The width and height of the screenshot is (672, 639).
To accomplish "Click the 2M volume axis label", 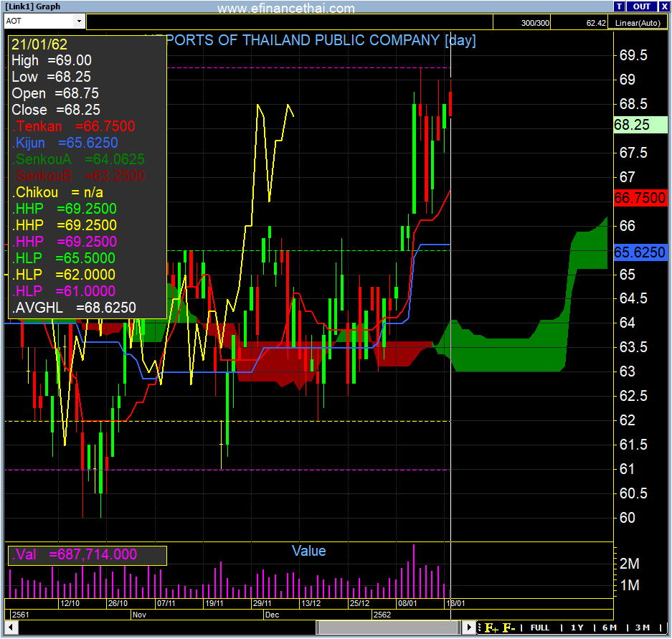I will pyautogui.click(x=629, y=564).
